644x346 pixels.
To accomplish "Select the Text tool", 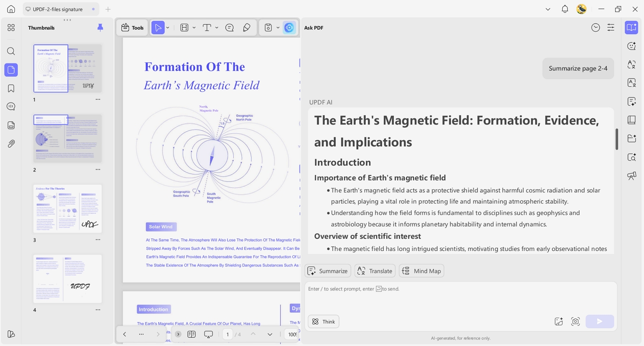I will 207,28.
